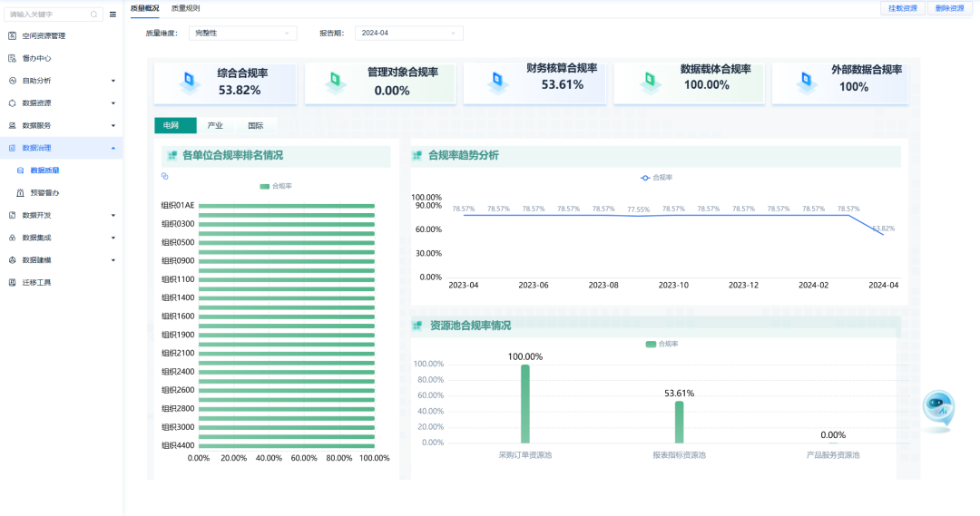Click the 组织1600 label
Image resolution: width=980 pixels, height=516 pixels.
click(x=178, y=316)
